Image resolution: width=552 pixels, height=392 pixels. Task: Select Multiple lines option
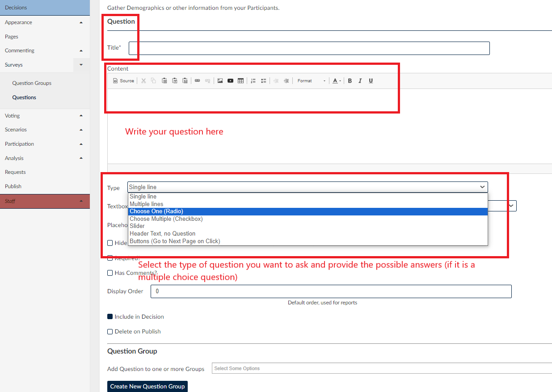[308, 204]
